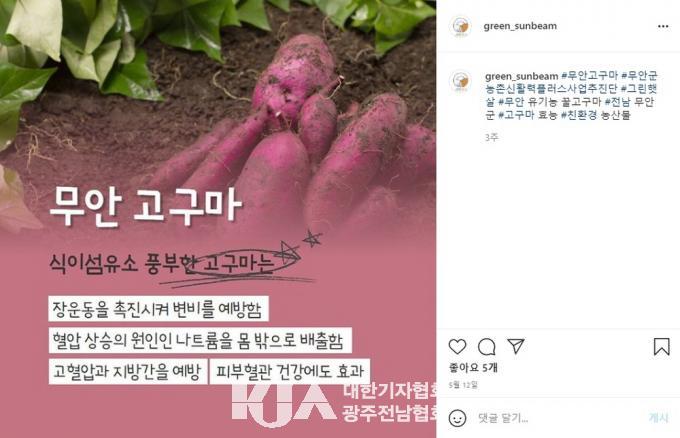680x438 pixels.
Task: View the likes count 좋아요 5개
Action: (473, 368)
